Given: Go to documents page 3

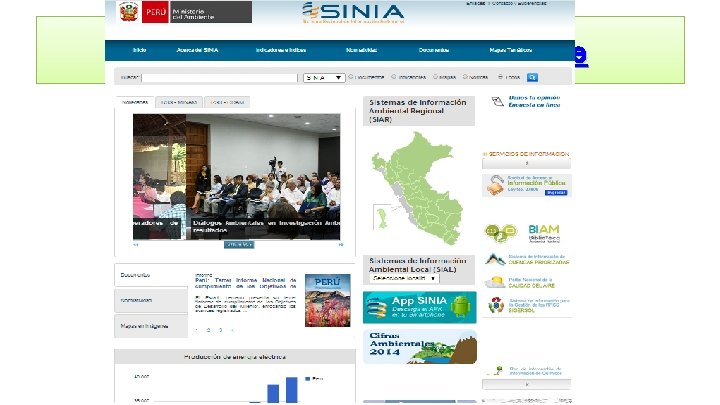Looking at the screenshot, I should click(x=220, y=330).
